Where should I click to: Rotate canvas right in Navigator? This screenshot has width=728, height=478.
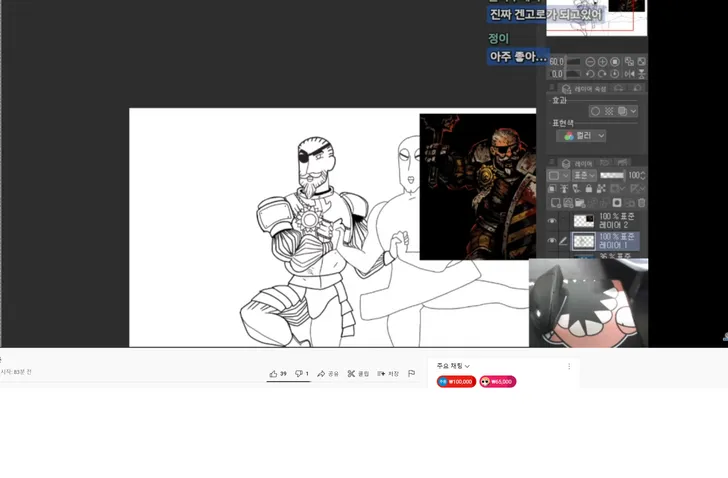coord(603,74)
